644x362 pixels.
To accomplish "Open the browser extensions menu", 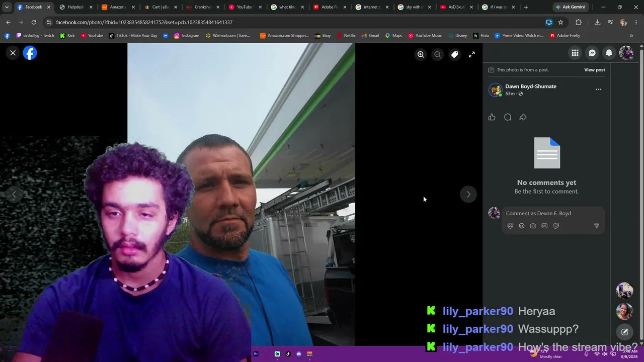I will click(x=579, y=22).
